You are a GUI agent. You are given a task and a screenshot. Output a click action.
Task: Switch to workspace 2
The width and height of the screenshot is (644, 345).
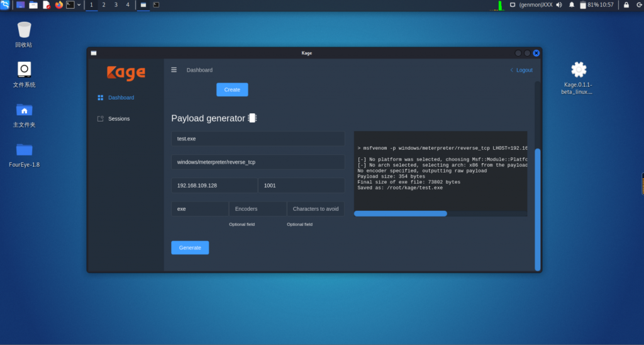[104, 5]
